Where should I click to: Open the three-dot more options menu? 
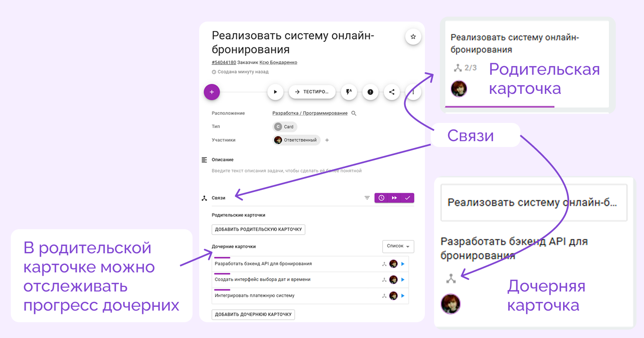pyautogui.click(x=413, y=92)
